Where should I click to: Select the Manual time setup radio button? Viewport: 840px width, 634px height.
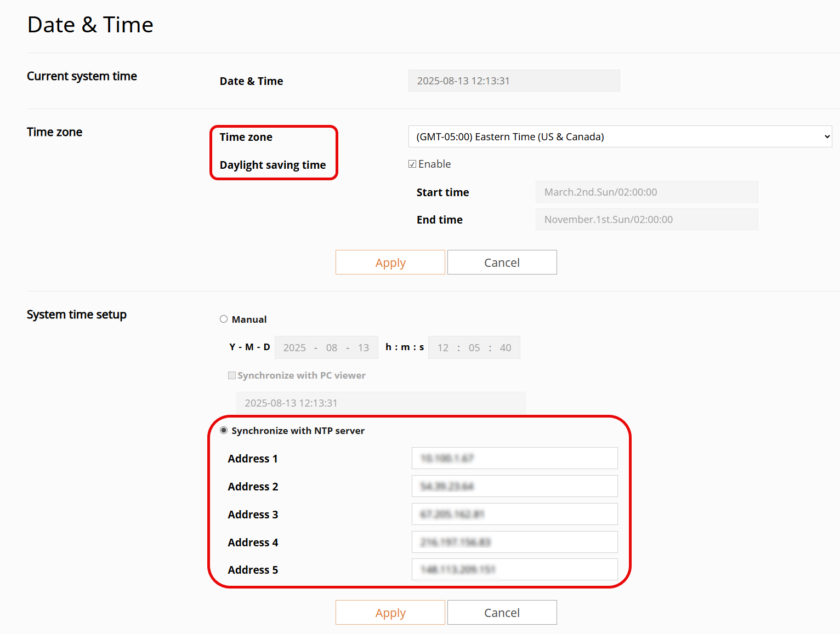(224, 319)
